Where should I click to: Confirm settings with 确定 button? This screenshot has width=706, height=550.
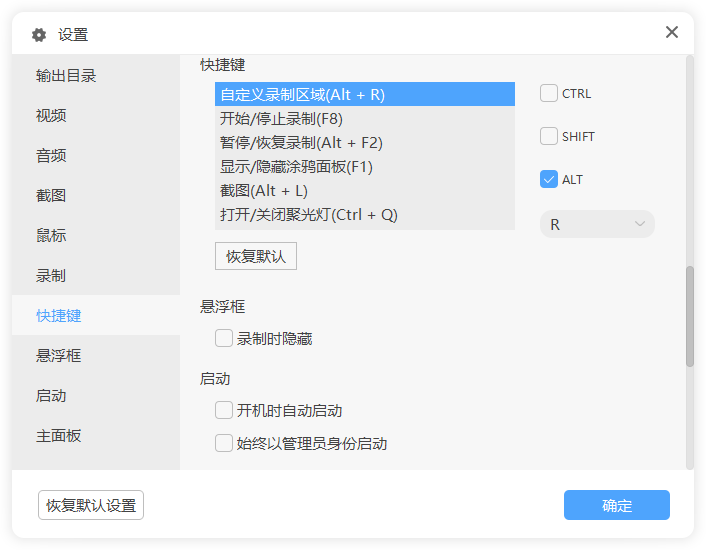coord(616,505)
